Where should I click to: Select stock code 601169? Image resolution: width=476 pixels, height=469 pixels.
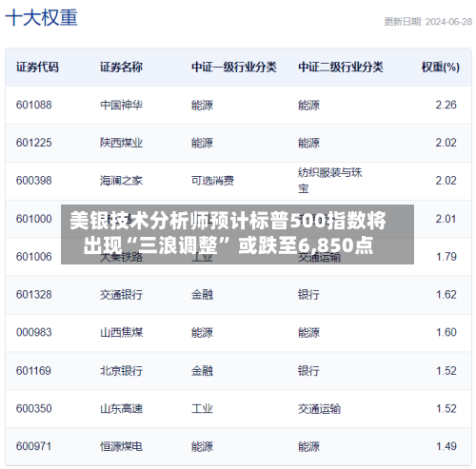(34, 371)
